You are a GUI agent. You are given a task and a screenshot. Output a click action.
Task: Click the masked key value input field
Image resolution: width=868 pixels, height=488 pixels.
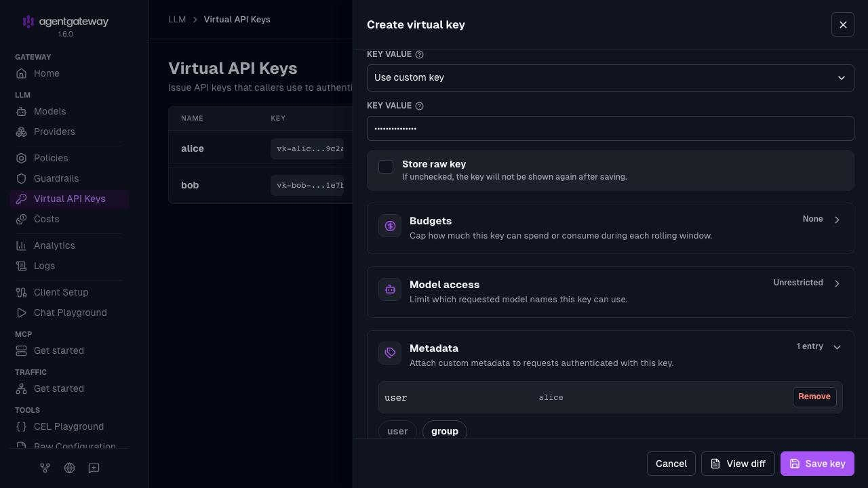[x=610, y=129]
